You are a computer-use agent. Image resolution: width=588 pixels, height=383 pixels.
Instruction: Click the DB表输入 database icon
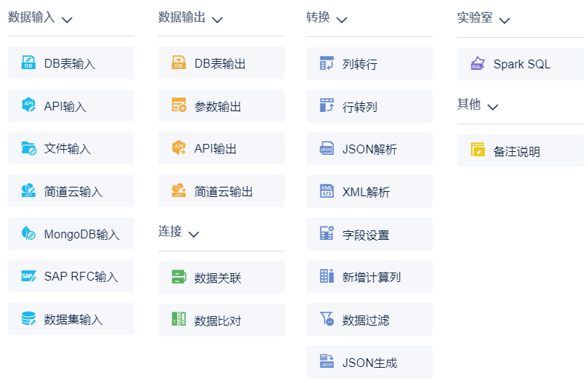28,63
